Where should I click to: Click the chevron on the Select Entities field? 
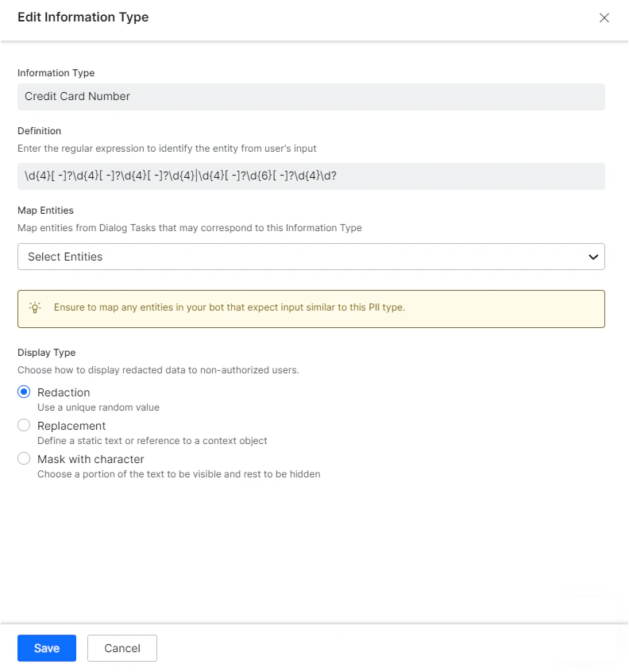point(592,257)
